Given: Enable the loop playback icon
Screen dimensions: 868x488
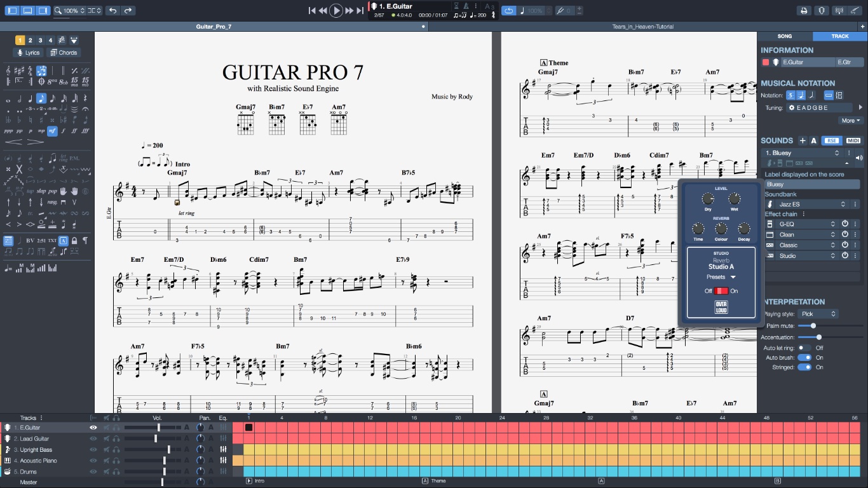Looking at the screenshot, I should pyautogui.click(x=508, y=11).
